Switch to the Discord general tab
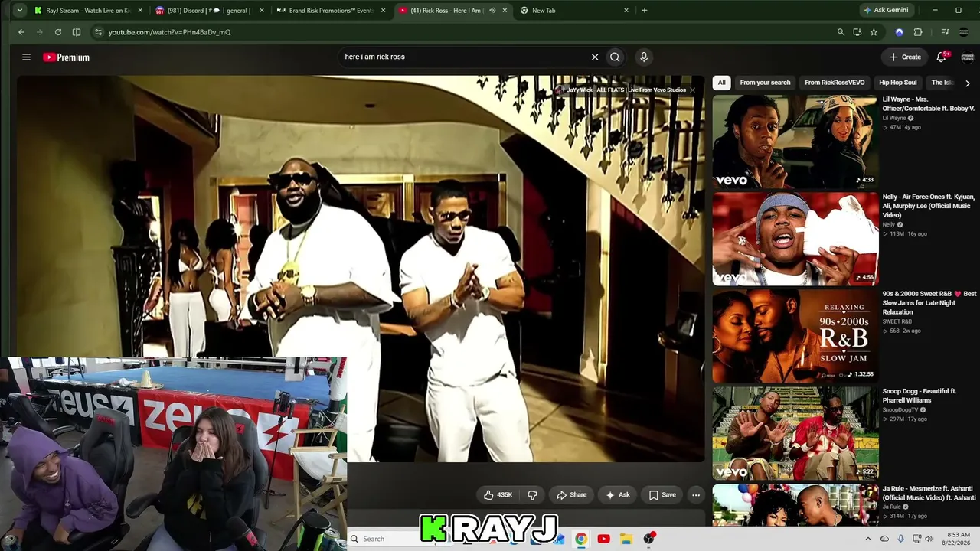 point(210,11)
